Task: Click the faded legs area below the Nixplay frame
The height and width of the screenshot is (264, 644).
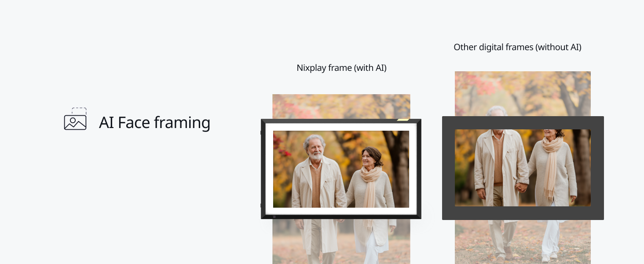Action: tap(341, 241)
